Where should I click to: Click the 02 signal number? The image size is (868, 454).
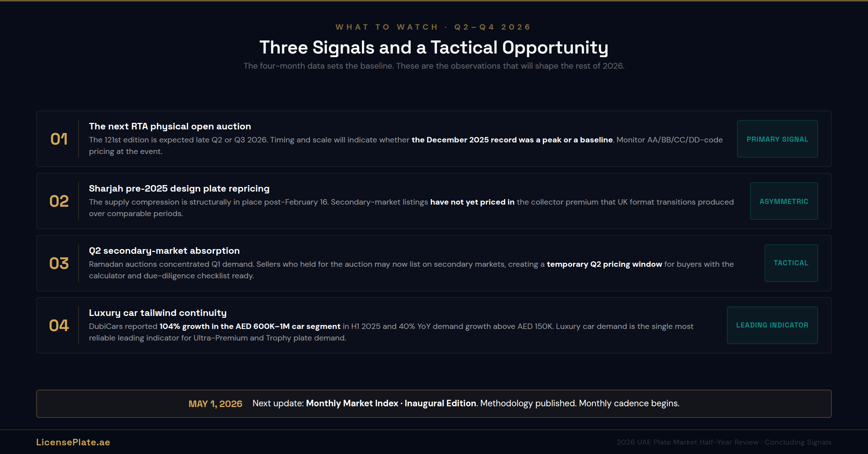59,201
